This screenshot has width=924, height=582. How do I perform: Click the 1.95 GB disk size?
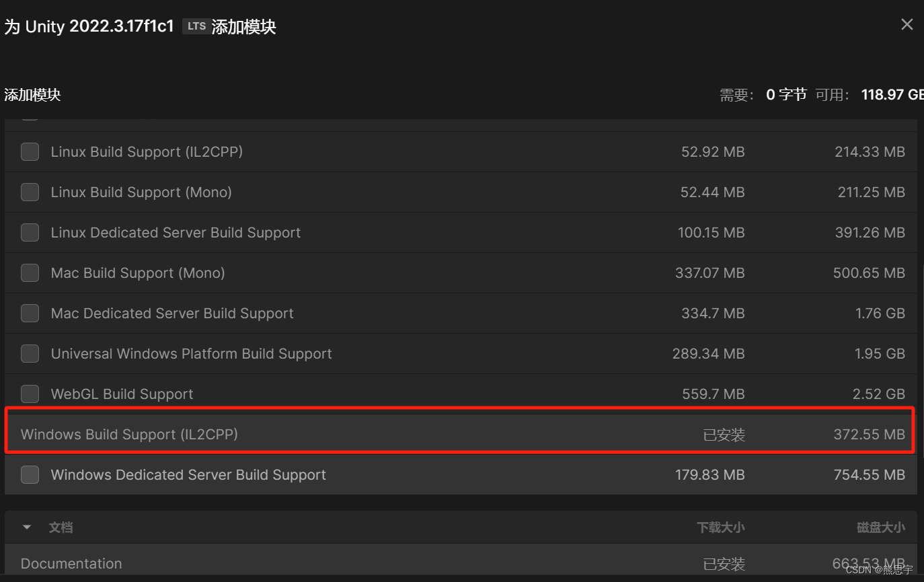pyautogui.click(x=880, y=354)
